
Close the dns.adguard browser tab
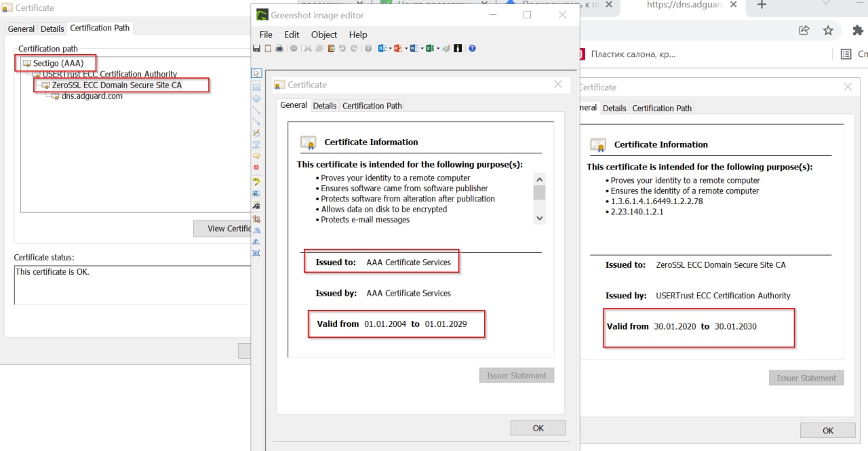click(732, 5)
